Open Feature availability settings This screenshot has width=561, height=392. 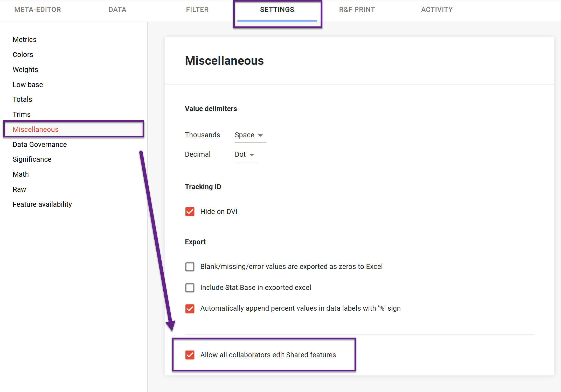[x=42, y=204]
